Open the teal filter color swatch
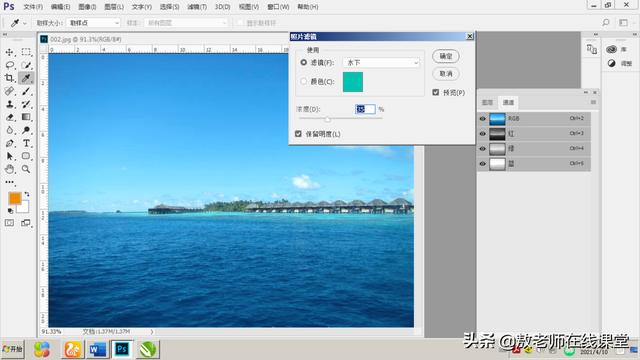Screen dimensions: 640x360 click(x=353, y=82)
